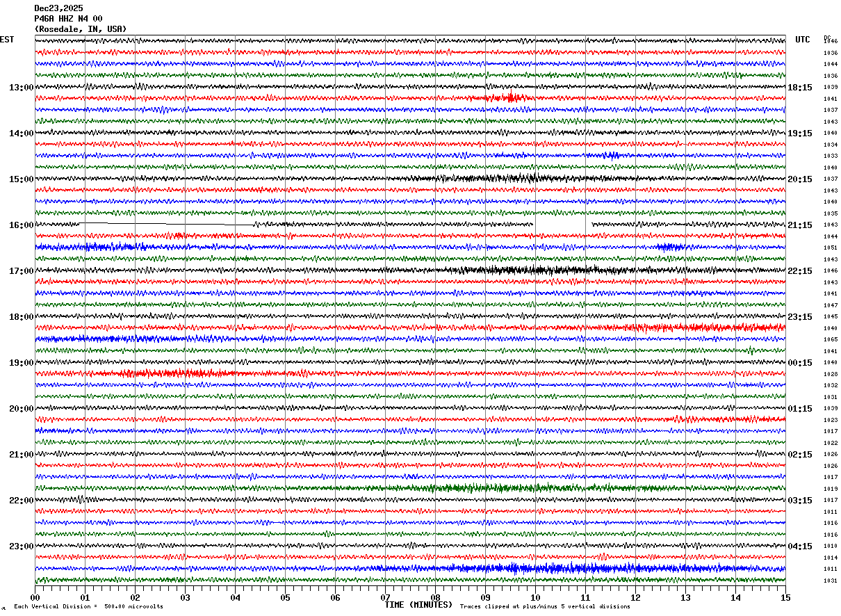
Task: Click the date label Dec23,2025
Action: point(58,8)
